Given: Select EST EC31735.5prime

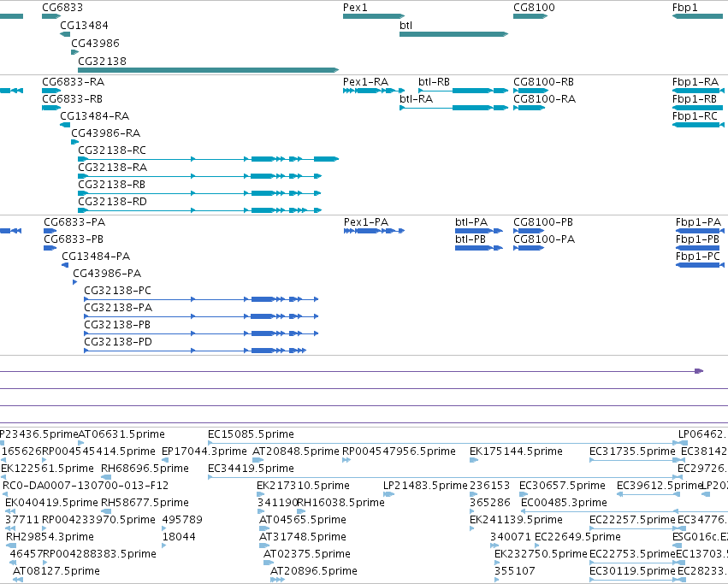Looking at the screenshot, I should [x=635, y=460].
